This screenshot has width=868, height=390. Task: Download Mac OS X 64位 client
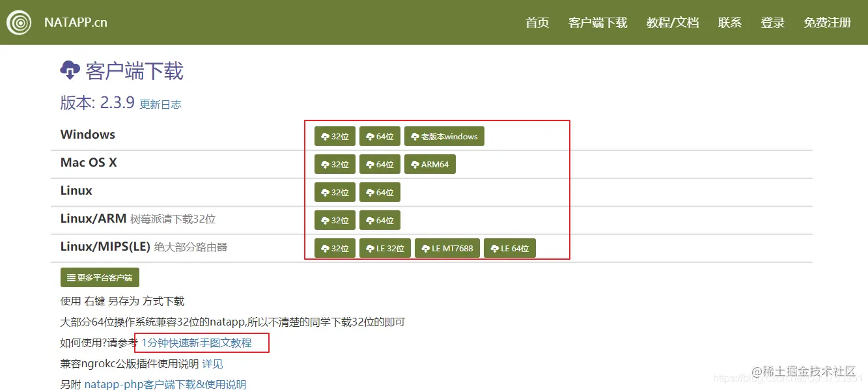tap(380, 164)
